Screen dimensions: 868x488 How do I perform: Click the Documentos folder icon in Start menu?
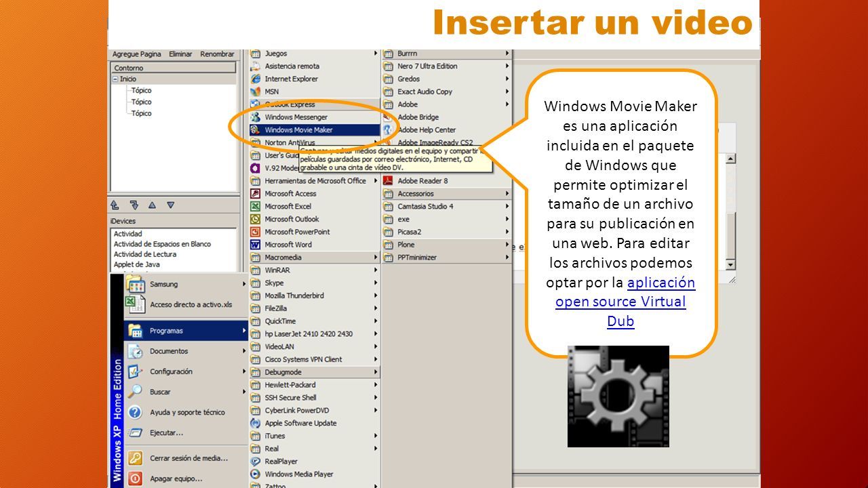click(x=136, y=351)
